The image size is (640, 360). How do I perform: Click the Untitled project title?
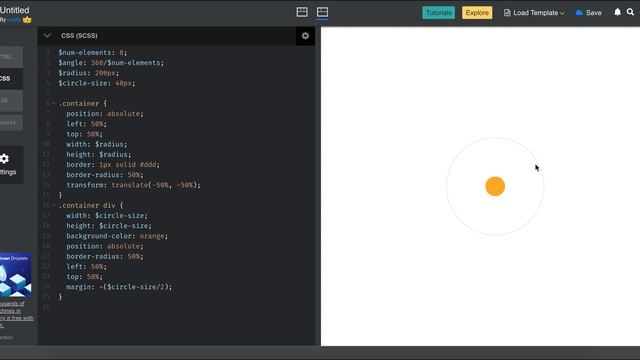[15, 10]
